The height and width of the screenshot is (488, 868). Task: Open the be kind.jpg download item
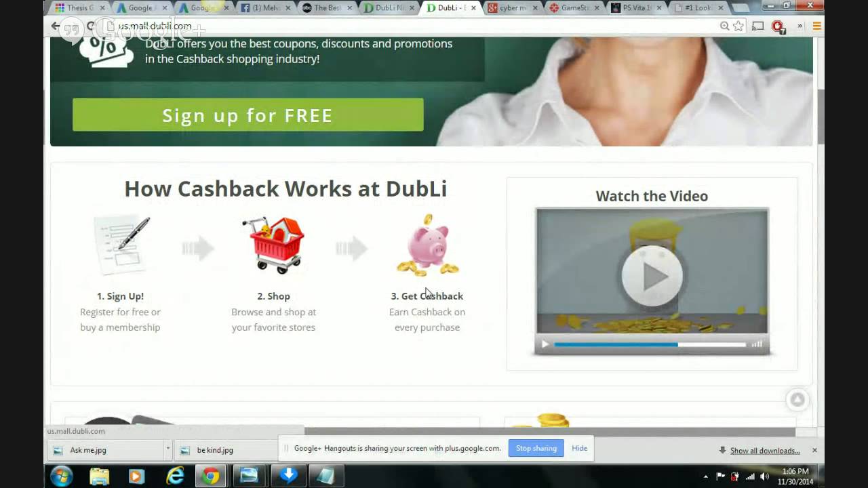[x=226, y=450]
